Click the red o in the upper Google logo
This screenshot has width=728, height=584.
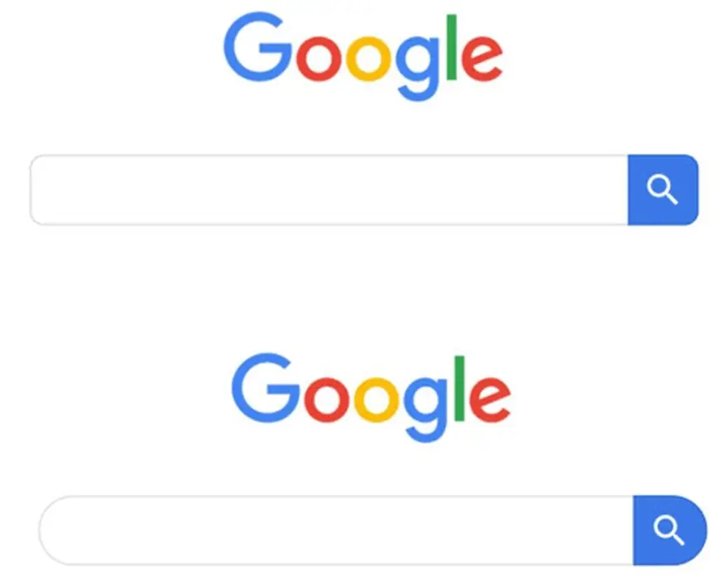318,58
